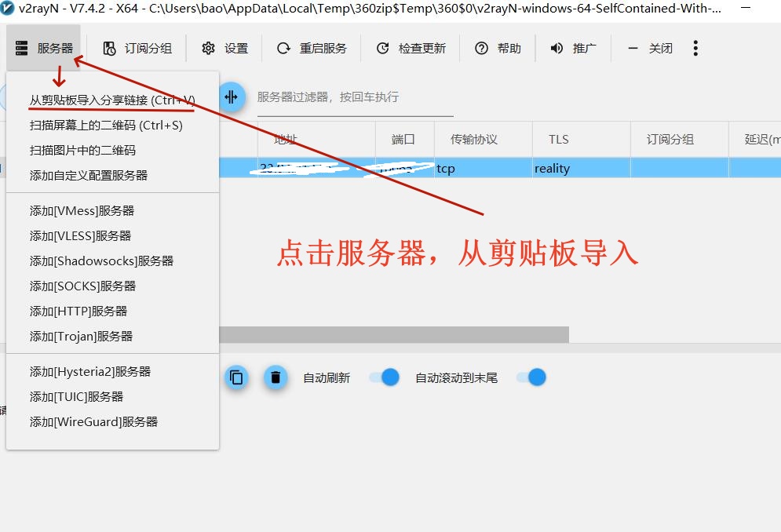Click the 推广 promotion button
The width and height of the screenshot is (781, 532).
click(x=574, y=49)
